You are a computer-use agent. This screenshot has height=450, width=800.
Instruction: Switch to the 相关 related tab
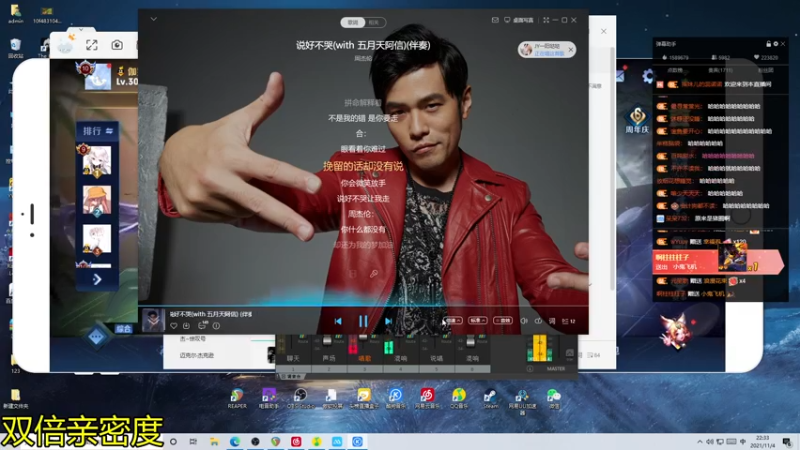click(x=374, y=22)
